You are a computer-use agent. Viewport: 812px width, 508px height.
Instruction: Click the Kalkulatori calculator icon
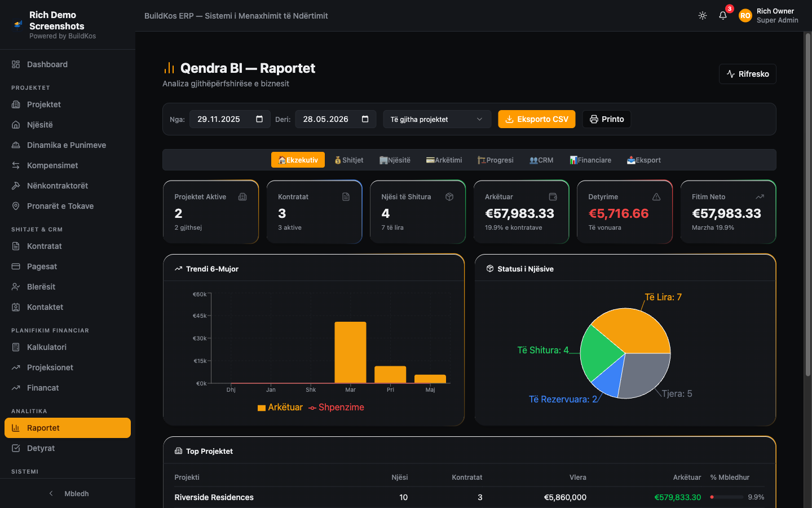click(16, 347)
